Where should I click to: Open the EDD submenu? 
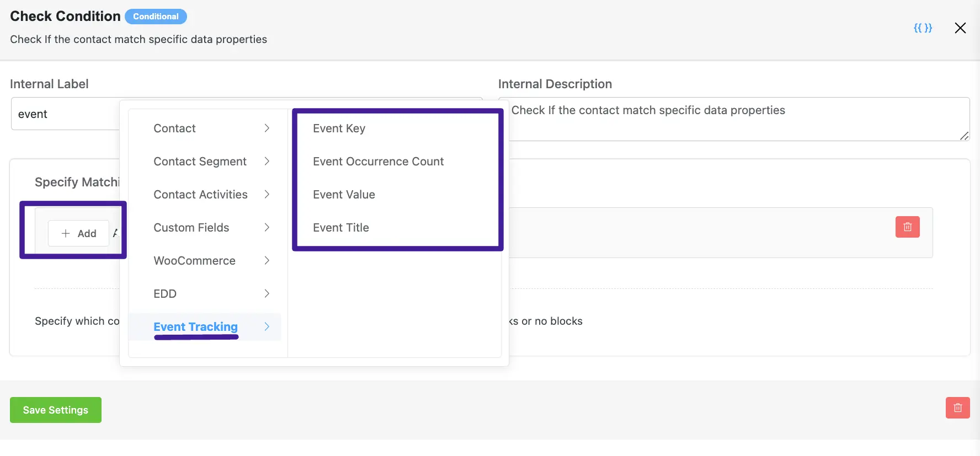coord(205,293)
